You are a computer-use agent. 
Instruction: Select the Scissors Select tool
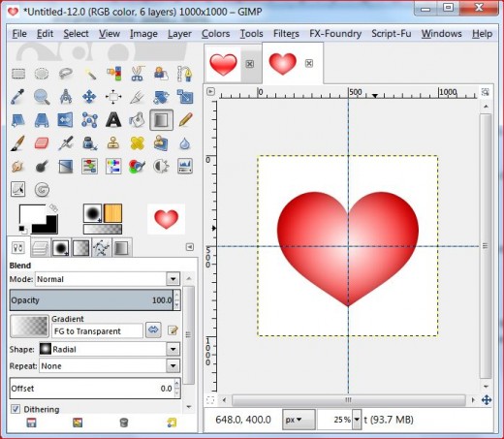point(137,74)
